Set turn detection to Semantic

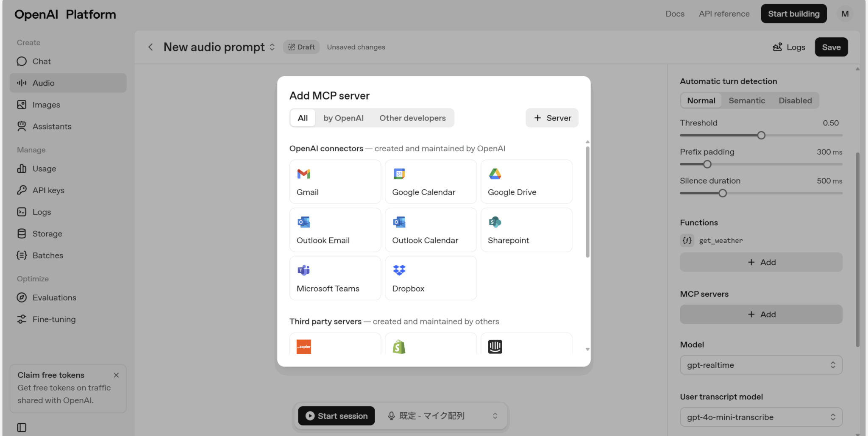[x=747, y=100]
